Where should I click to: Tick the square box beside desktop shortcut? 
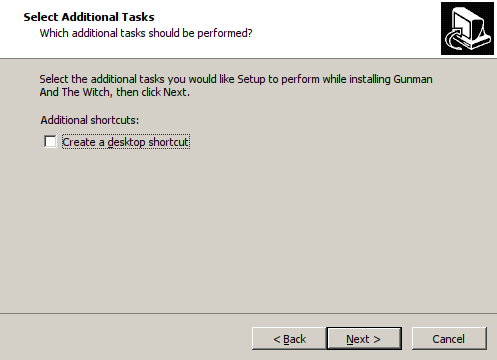(50, 142)
